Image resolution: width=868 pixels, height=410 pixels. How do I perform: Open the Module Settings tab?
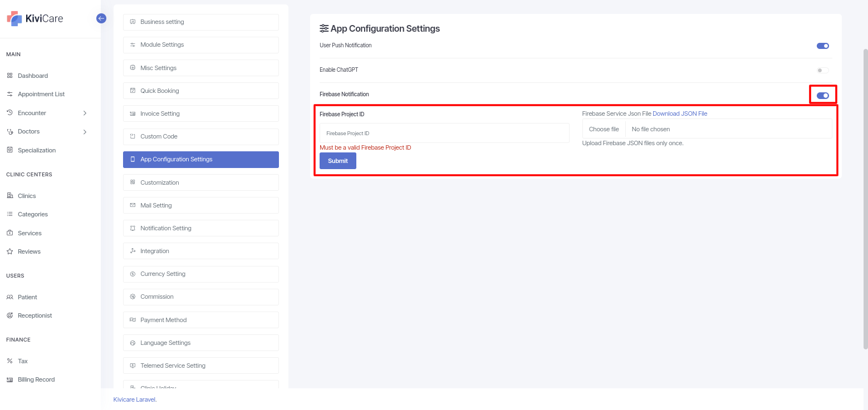point(200,45)
